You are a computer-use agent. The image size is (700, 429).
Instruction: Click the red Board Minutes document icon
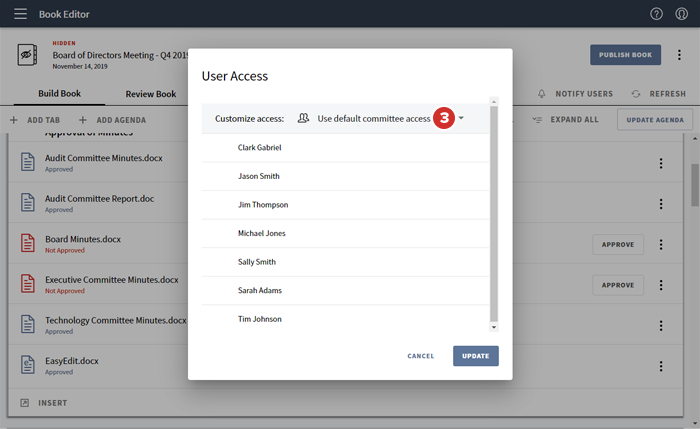click(x=28, y=244)
